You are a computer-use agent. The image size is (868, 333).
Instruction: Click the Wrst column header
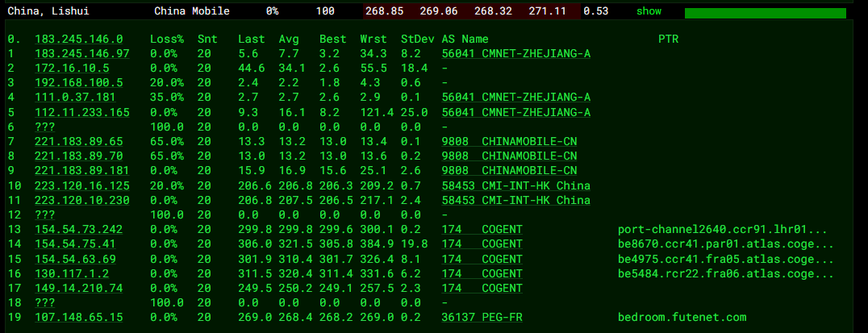(x=373, y=40)
